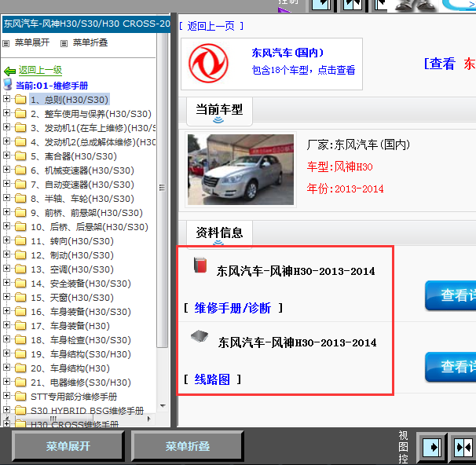The width and height of the screenshot is (476, 465).
Task: Expand 21、电器维修 node
Action: [6, 382]
